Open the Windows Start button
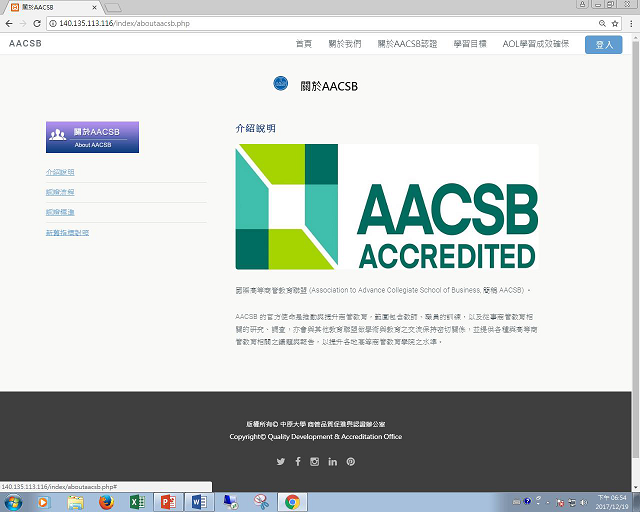Viewport: 640px width, 512px height. [x=13, y=502]
